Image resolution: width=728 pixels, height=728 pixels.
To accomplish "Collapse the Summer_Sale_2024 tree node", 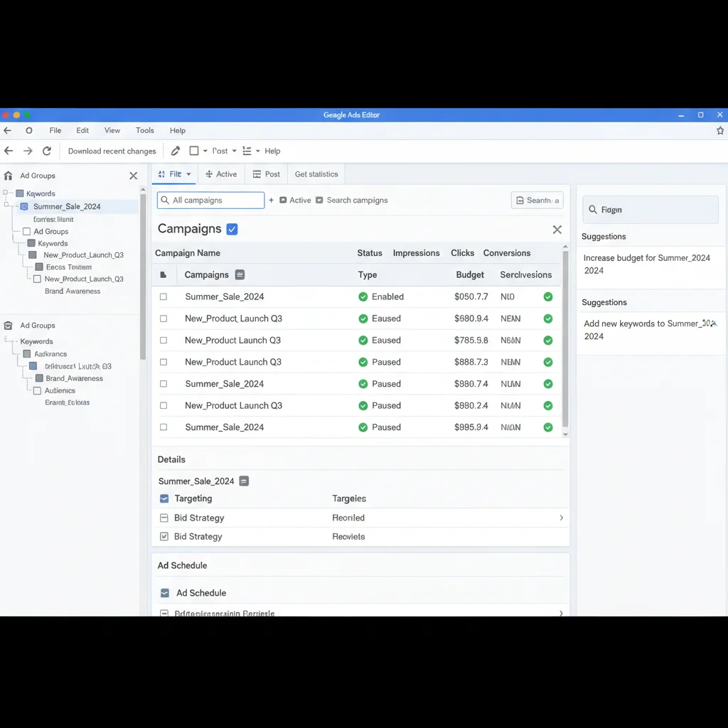I will pos(6,204).
